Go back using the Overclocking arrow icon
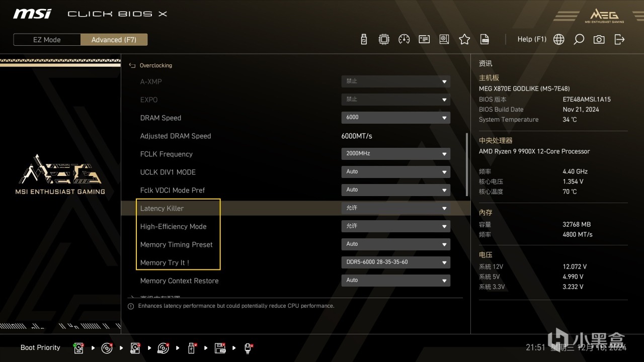Image resolution: width=644 pixels, height=362 pixels. [132, 65]
